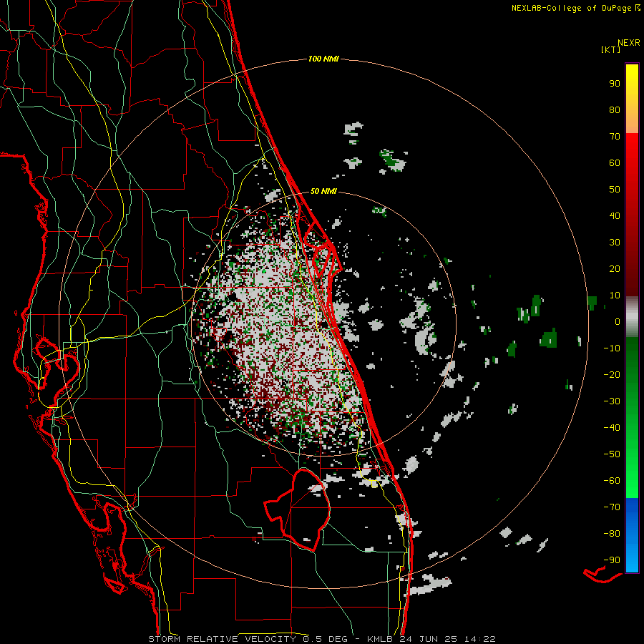Screen dimensions: 644x644
Task: Select the -70 value on velocity scale
Action: click(612, 507)
